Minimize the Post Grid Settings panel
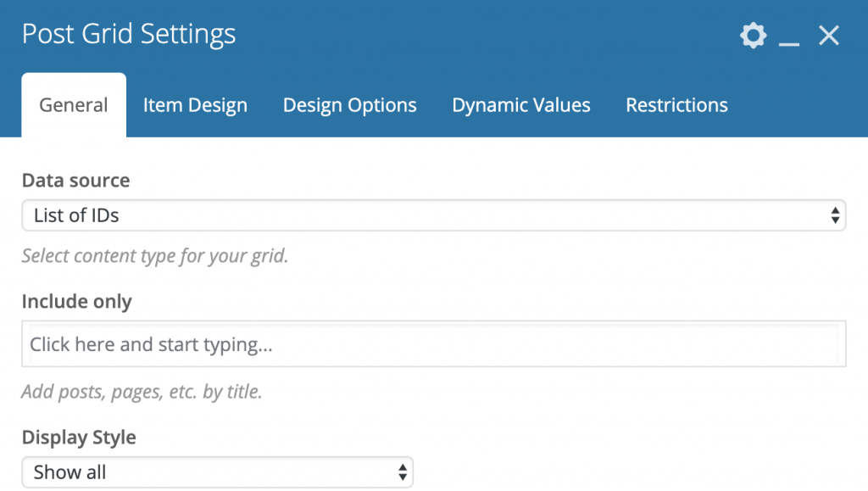This screenshot has height=491, width=868. [x=789, y=36]
